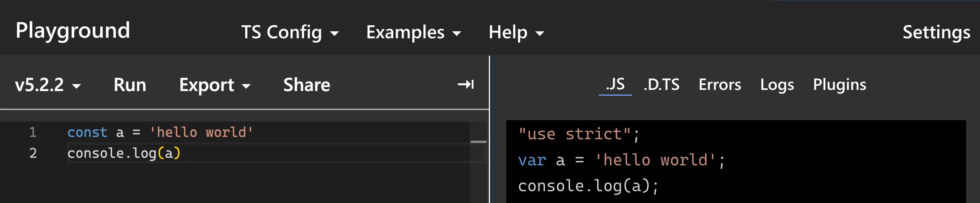This screenshot has height=203, width=980.
Task: Collapse the sidebar with the arrow icon
Action: click(x=465, y=84)
